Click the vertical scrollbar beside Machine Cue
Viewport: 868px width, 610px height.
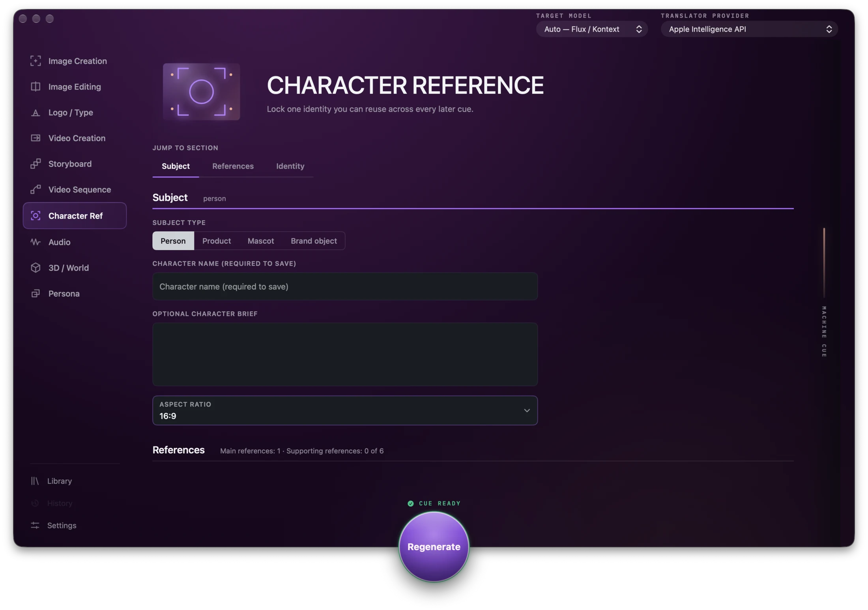coord(824,262)
